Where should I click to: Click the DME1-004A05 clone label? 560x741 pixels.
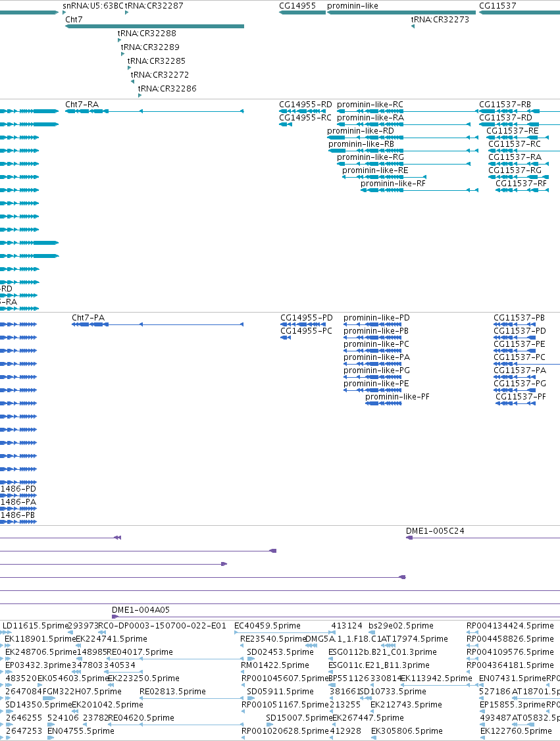pyautogui.click(x=141, y=610)
